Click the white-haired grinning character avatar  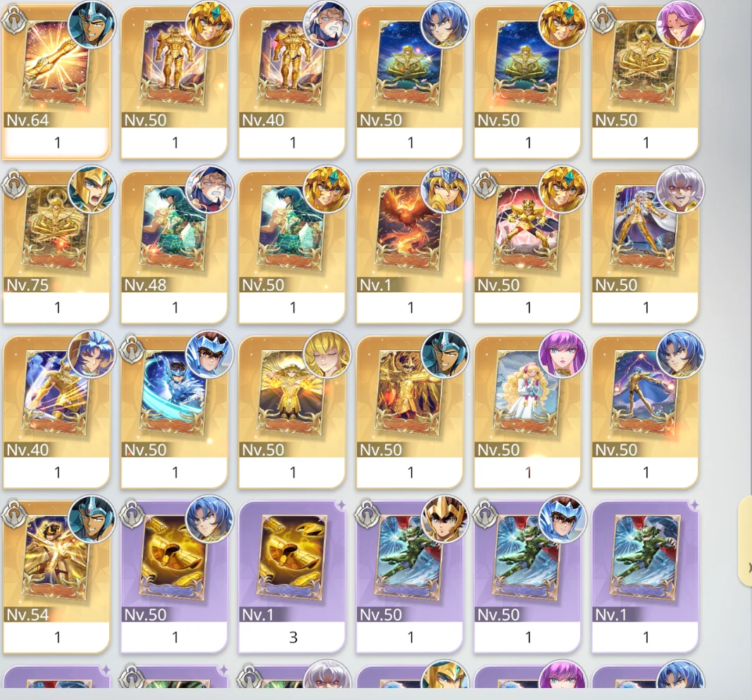(680, 189)
